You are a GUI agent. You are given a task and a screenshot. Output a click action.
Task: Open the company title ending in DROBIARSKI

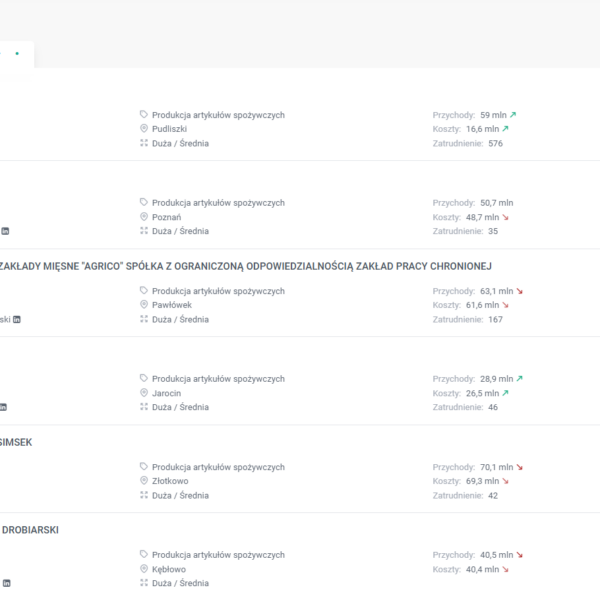[29, 530]
